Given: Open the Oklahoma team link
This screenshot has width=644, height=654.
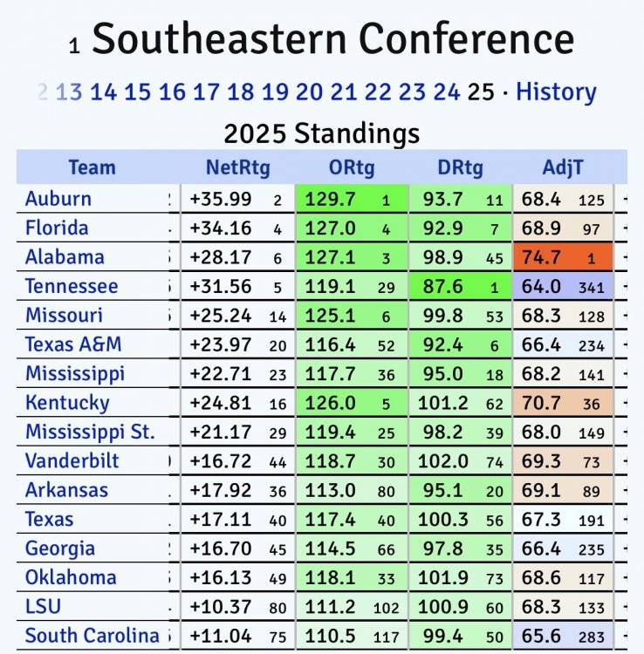Looking at the screenshot, I should tap(71, 578).
